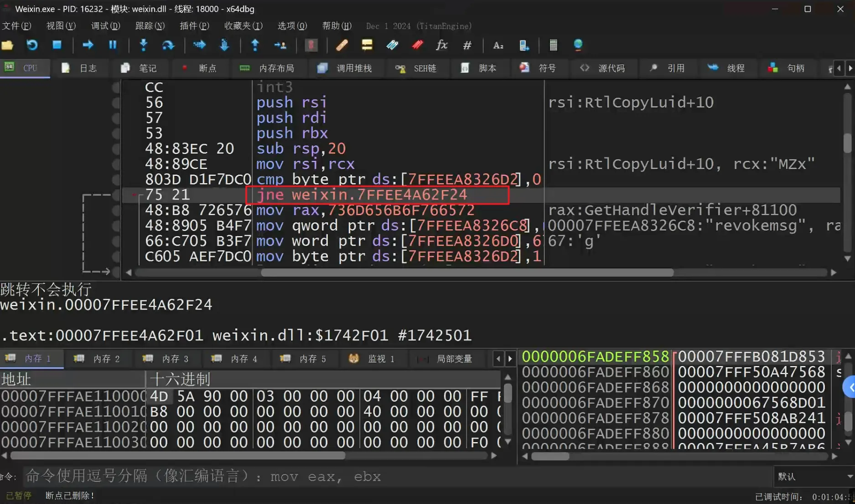The width and height of the screenshot is (855, 504).
Task: Switch to the 监视 1 tab
Action: pos(372,359)
